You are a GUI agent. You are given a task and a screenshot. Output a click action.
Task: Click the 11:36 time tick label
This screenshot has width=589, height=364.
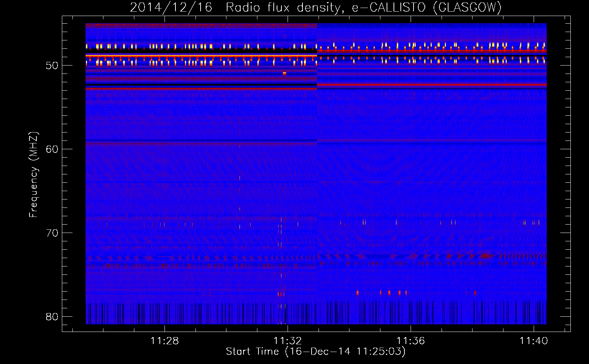pos(411,341)
